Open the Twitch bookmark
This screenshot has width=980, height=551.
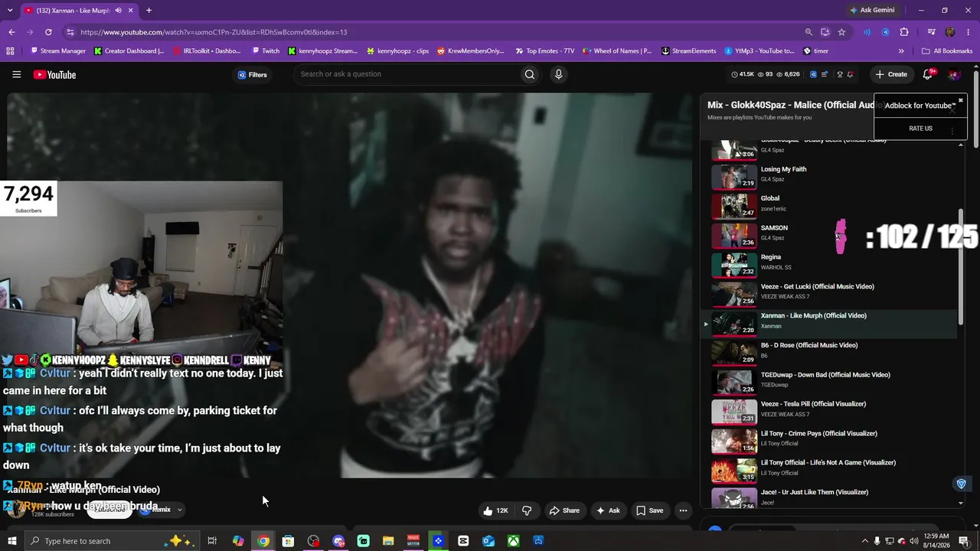266,51
